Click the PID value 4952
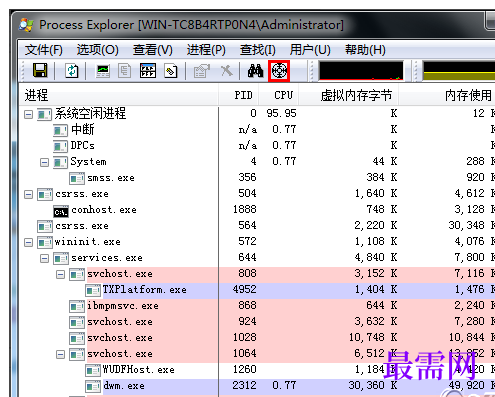This screenshot has height=397, width=495. [245, 290]
